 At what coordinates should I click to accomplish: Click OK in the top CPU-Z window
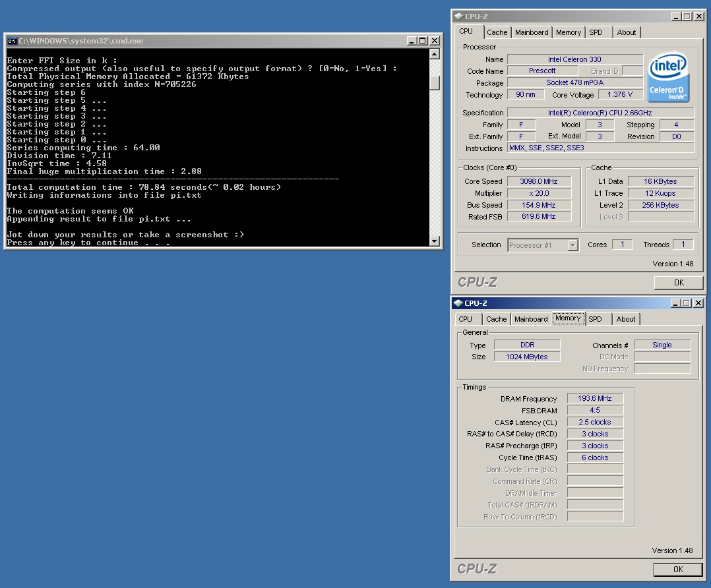tap(678, 282)
